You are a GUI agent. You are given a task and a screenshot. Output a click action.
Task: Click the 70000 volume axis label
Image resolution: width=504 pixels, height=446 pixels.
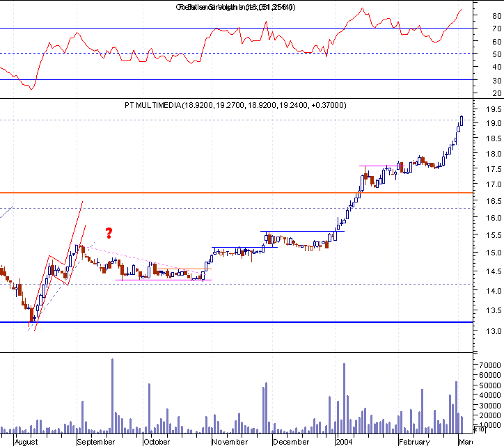click(x=490, y=365)
